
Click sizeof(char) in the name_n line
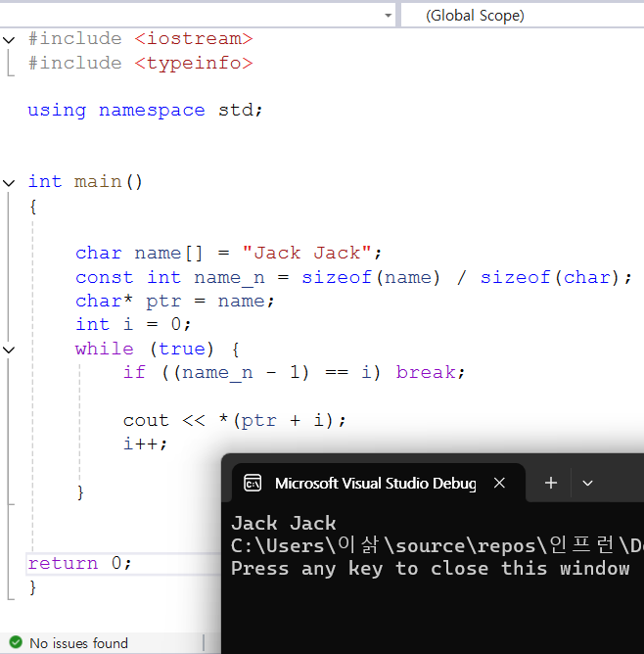pos(550,278)
